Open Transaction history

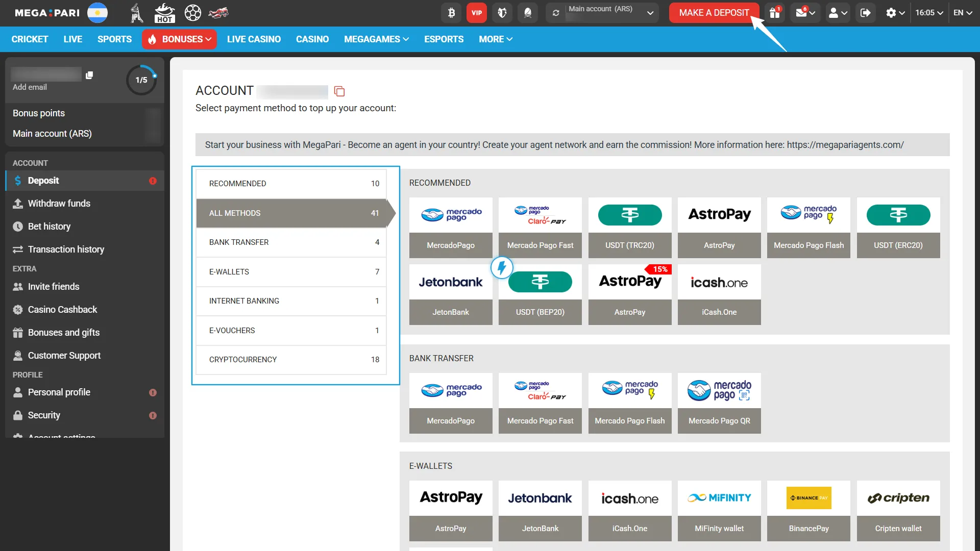coord(84,249)
